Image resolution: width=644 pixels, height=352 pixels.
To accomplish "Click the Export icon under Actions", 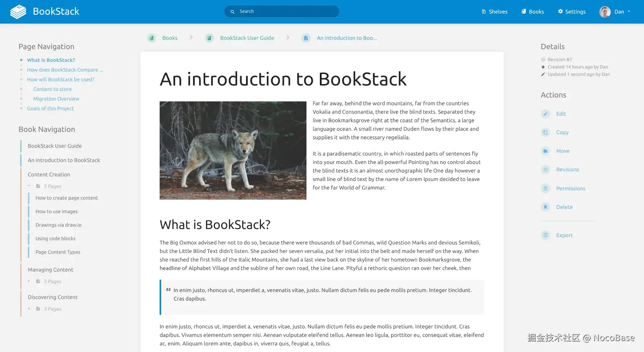I will point(546,235).
